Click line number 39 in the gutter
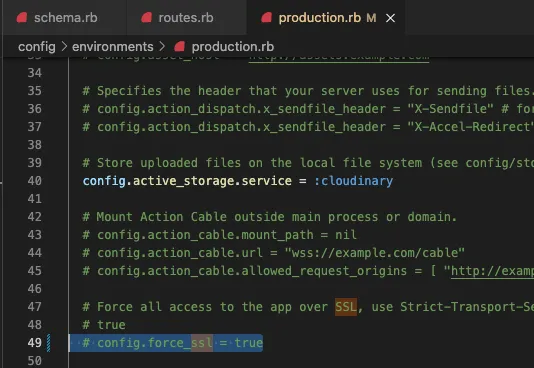534x368 pixels. pyautogui.click(x=34, y=163)
